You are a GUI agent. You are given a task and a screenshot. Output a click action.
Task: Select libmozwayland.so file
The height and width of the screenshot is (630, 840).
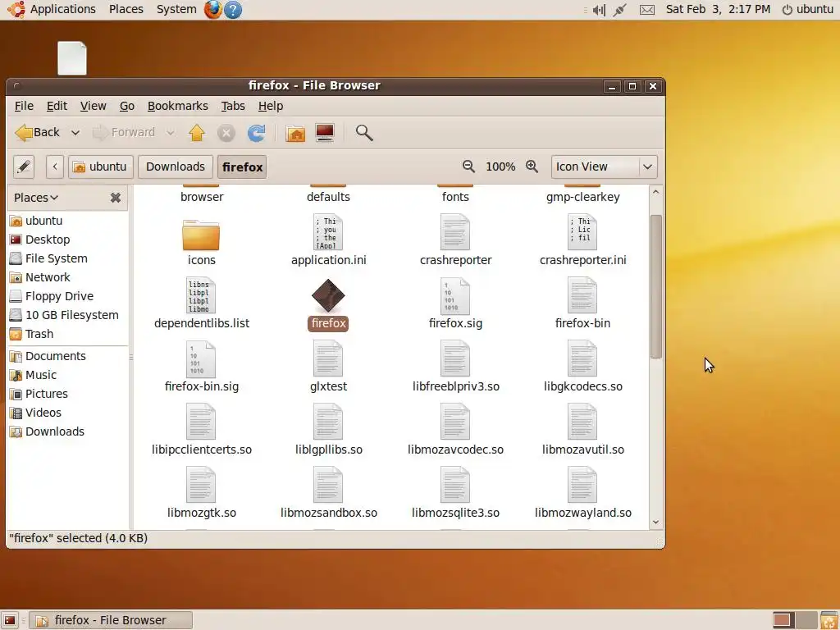583,493
